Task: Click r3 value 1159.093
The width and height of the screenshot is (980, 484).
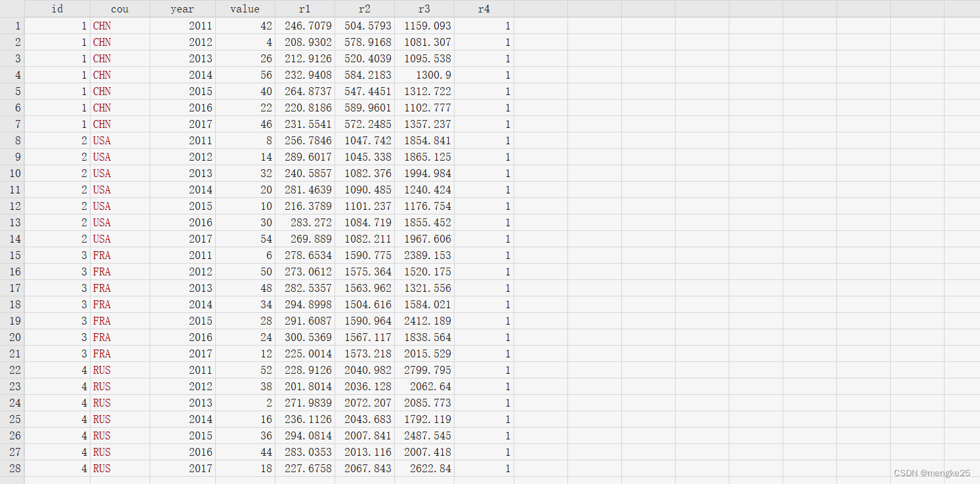Action: (x=424, y=26)
